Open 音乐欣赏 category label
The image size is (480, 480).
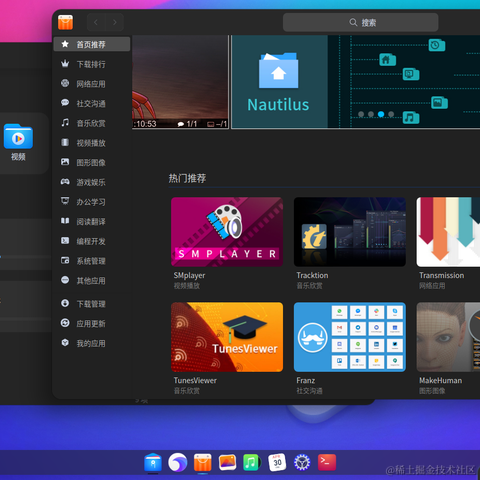click(91, 123)
